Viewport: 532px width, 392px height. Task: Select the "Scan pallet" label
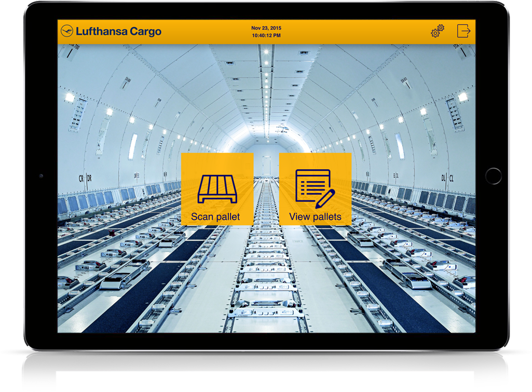coord(215,217)
